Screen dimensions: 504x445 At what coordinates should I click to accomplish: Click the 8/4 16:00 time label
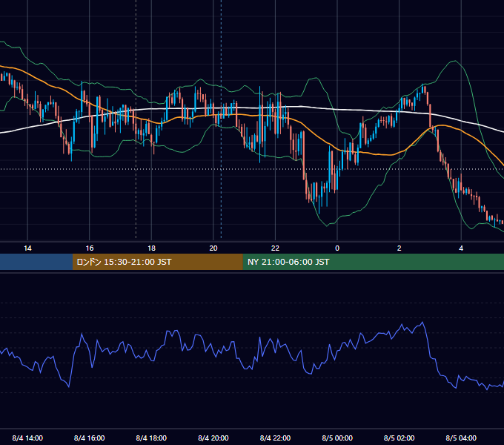(90, 438)
